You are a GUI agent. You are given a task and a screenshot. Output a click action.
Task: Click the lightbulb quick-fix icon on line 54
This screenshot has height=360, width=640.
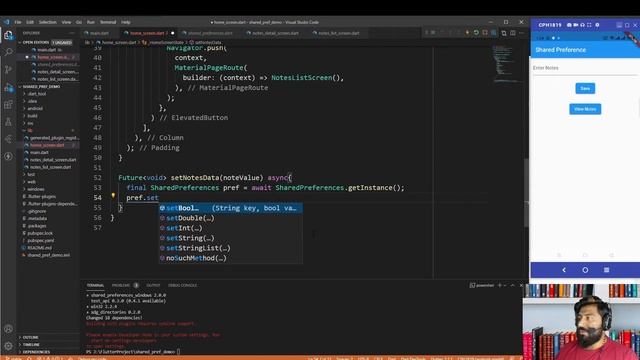click(113, 196)
